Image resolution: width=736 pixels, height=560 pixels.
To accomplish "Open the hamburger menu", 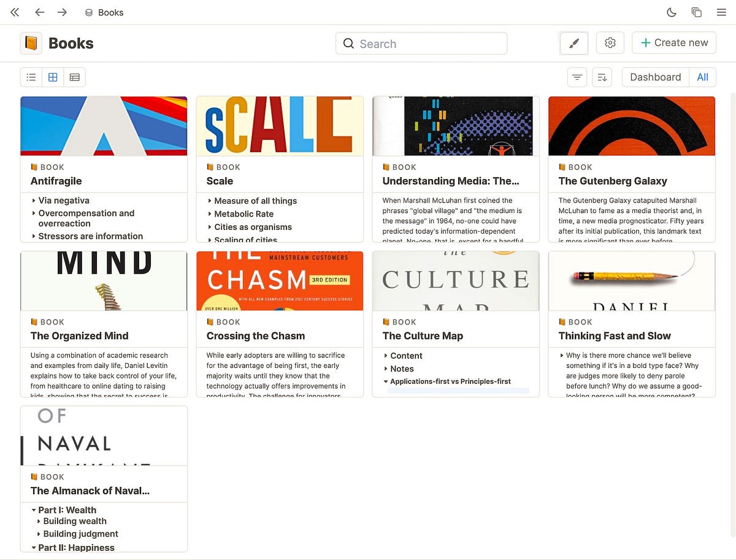I will coord(721,12).
